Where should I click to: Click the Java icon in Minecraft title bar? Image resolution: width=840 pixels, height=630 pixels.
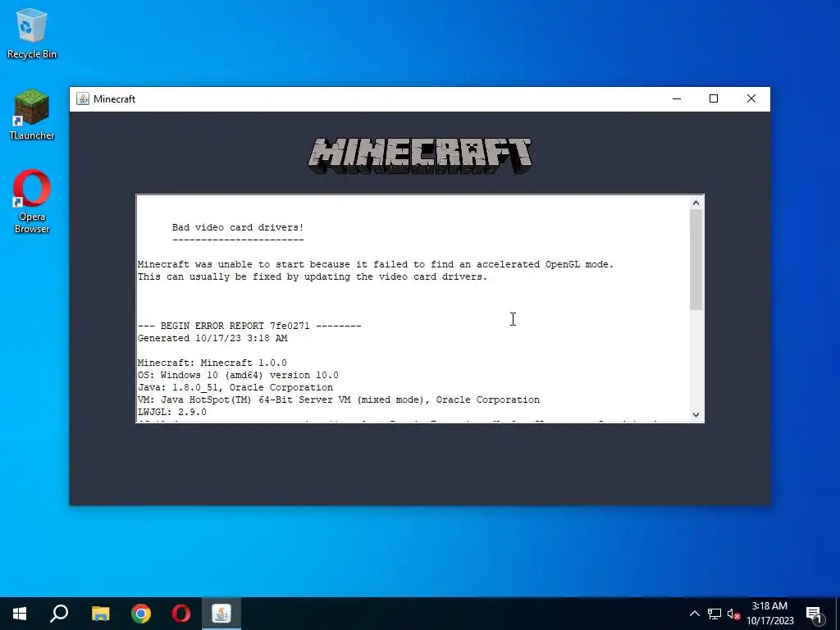click(83, 98)
